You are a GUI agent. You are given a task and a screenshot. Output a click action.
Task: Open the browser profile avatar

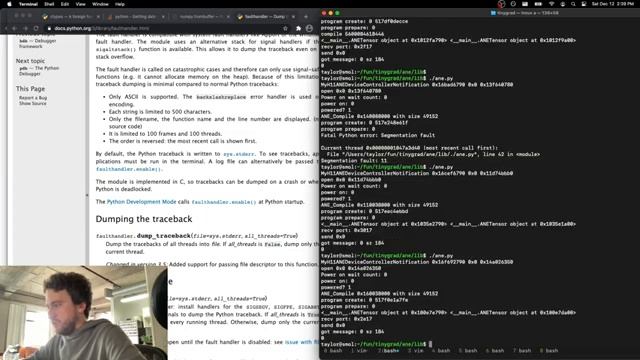309,28
